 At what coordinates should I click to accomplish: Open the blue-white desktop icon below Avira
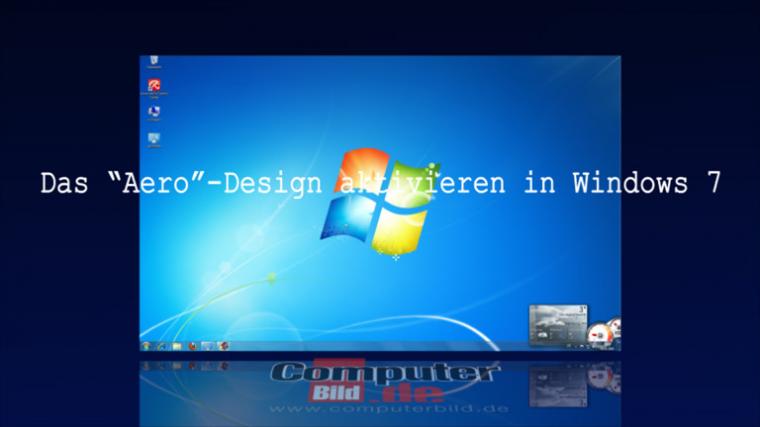point(154,113)
